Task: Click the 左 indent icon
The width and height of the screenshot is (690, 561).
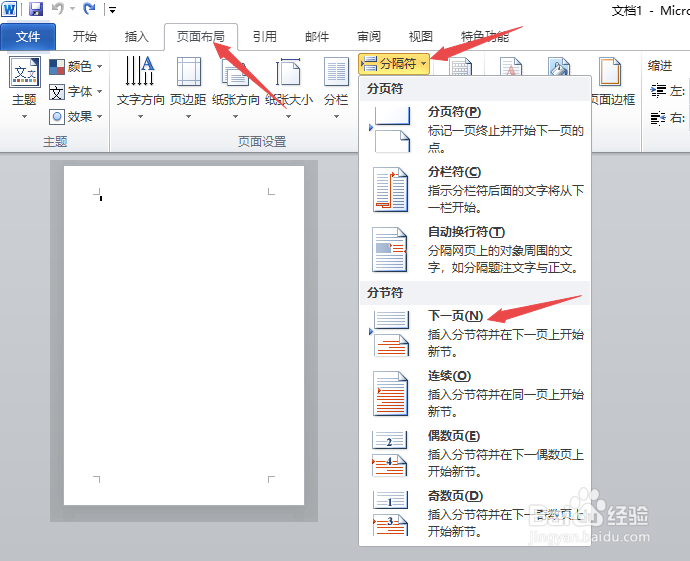Action: 658,91
